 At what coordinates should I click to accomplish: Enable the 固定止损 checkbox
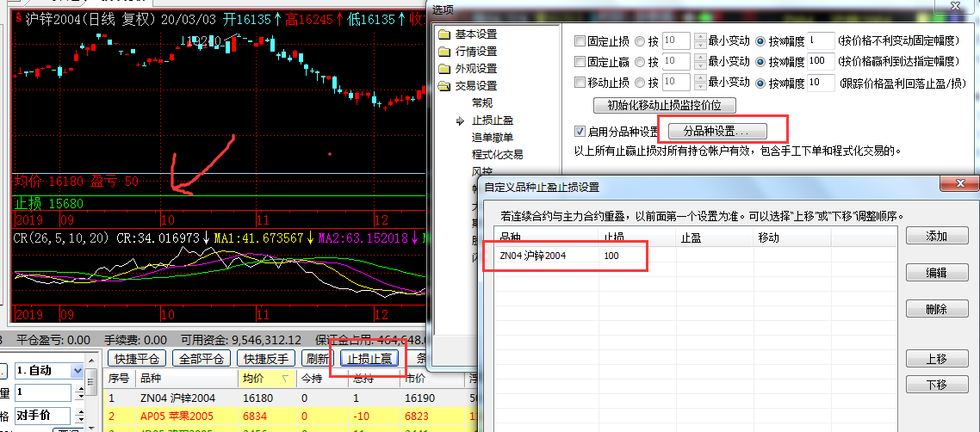[580, 42]
